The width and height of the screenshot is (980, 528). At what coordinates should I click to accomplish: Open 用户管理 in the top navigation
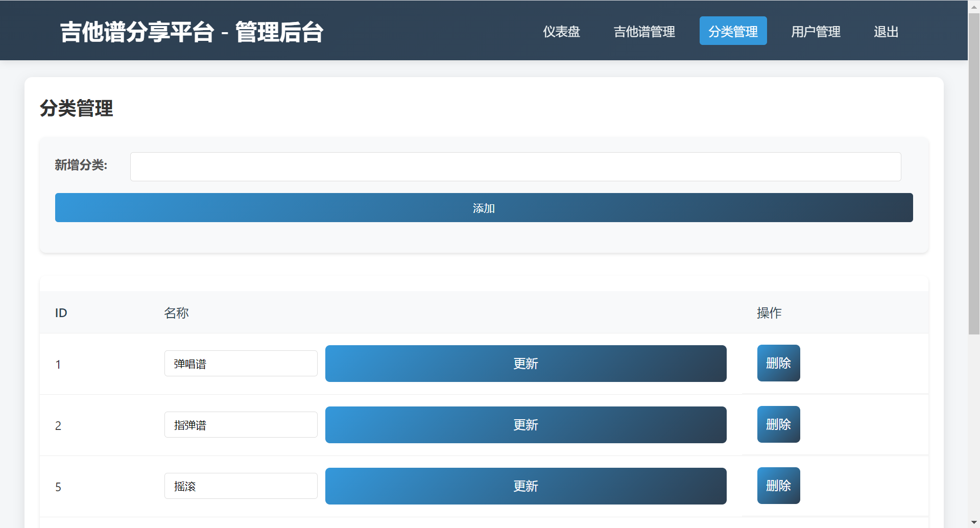coord(816,32)
